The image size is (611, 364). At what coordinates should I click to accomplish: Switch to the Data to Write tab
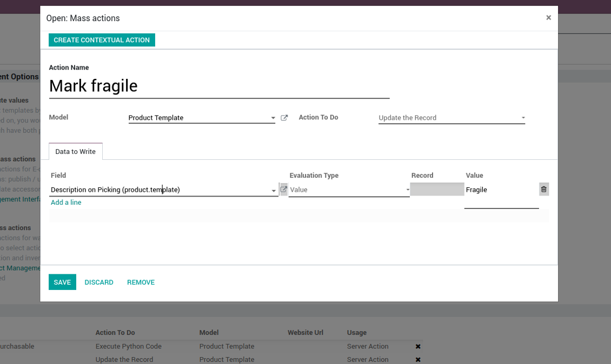click(x=75, y=151)
